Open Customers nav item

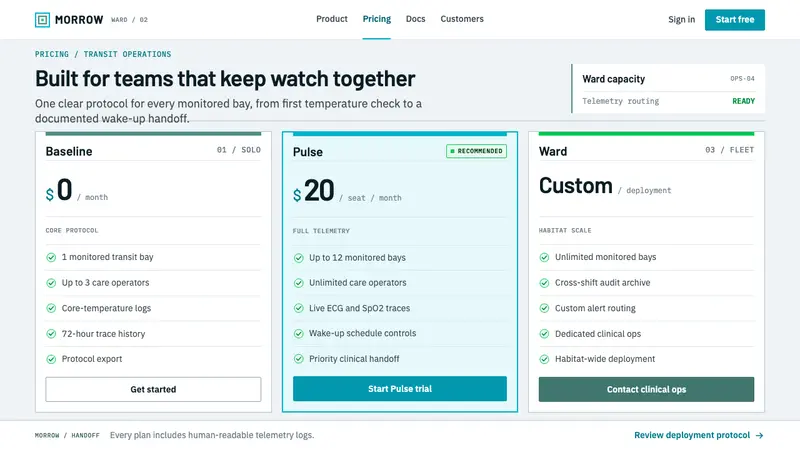462,19
